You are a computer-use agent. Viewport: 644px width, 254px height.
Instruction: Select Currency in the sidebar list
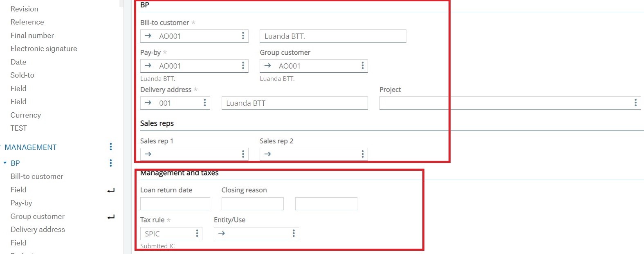click(x=25, y=115)
